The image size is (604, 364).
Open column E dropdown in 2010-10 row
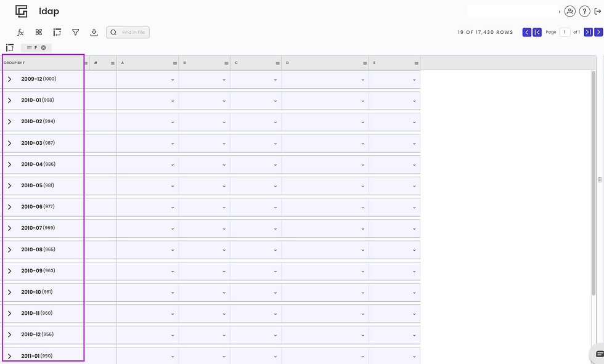pos(414,293)
